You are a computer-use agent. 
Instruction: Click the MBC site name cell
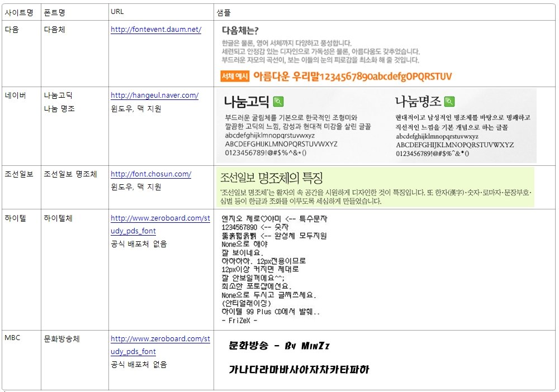12,337
